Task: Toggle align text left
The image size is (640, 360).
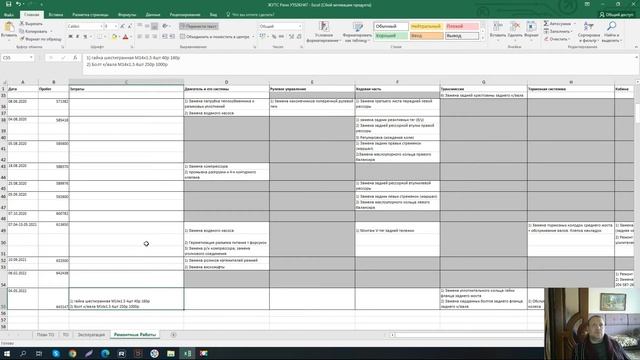Action: 140,37
